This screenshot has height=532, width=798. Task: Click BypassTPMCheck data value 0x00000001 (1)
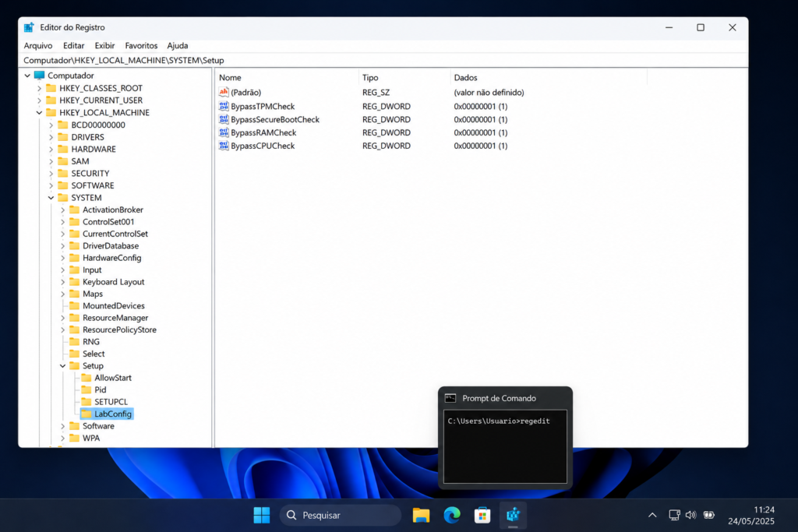(480, 106)
